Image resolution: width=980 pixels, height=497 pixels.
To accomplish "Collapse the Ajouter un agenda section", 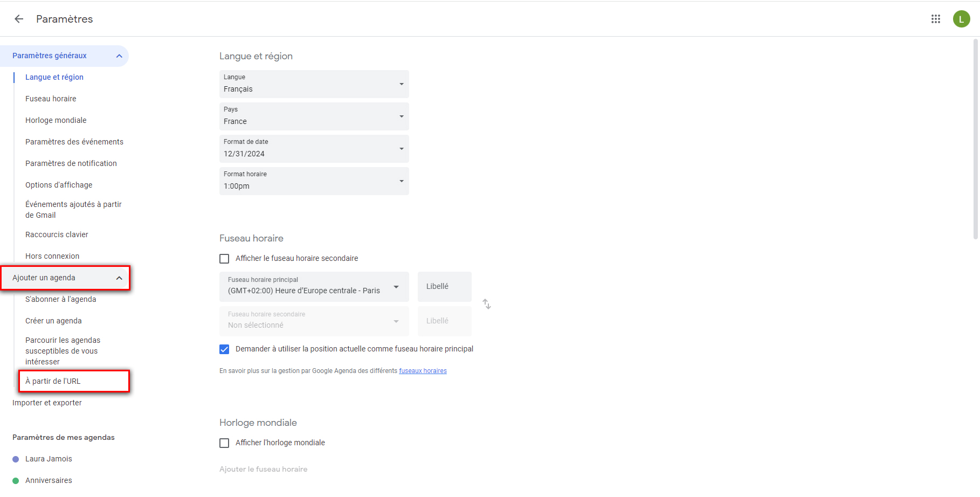I will coord(119,278).
